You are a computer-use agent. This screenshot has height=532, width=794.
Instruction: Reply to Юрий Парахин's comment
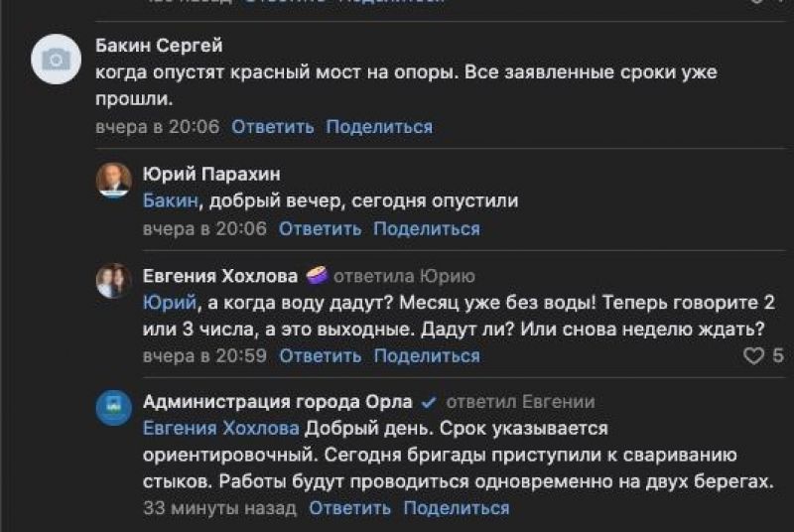tap(320, 229)
